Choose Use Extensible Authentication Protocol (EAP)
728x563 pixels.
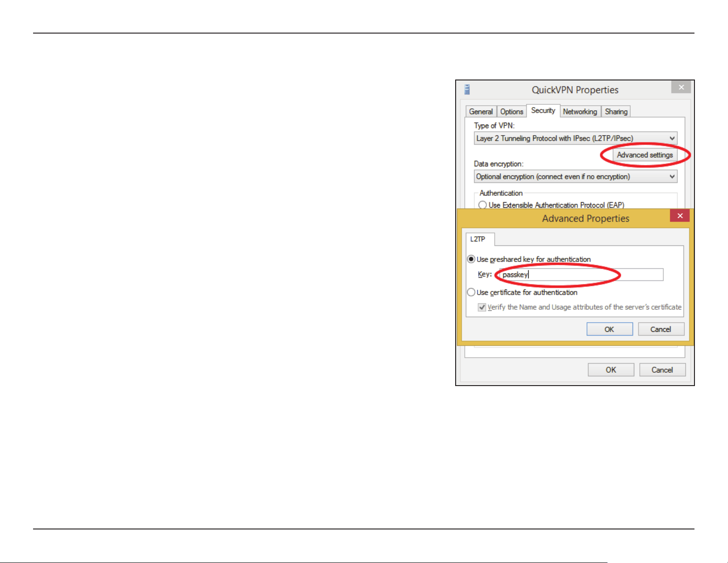(x=482, y=205)
